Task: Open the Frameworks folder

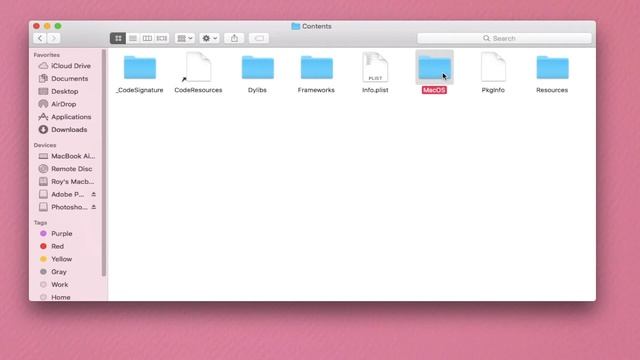Action: pyautogui.click(x=316, y=67)
